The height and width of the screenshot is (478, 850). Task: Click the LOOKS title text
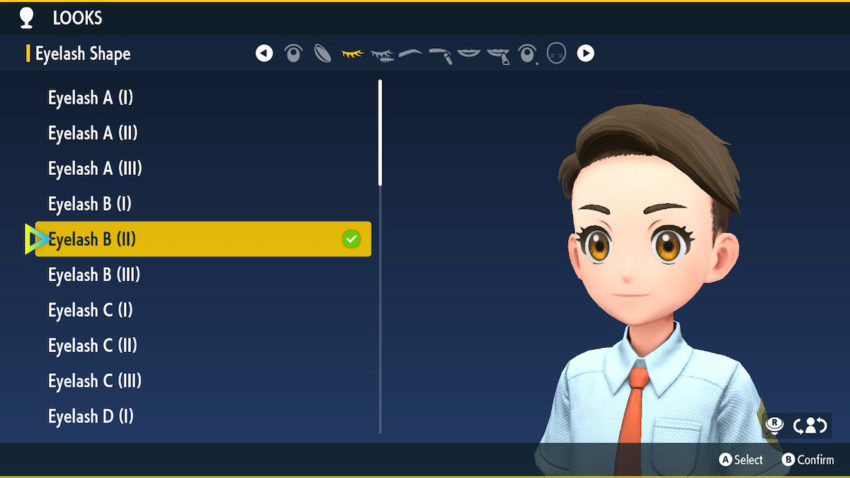click(x=78, y=18)
